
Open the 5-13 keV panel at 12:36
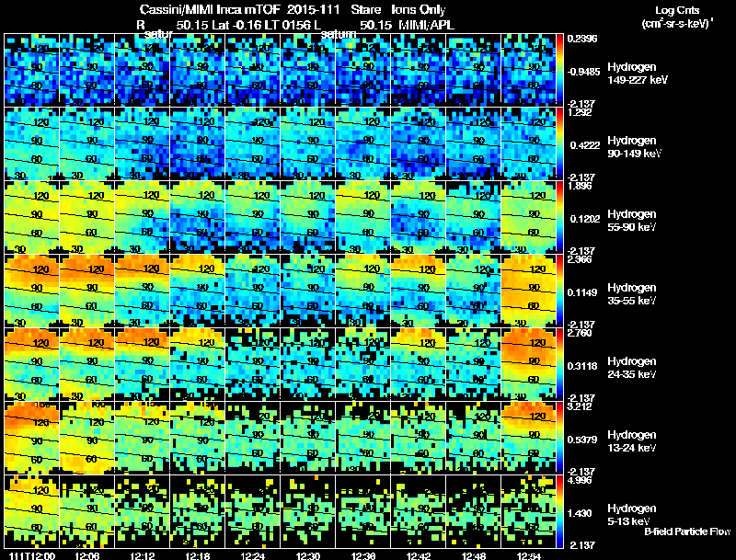click(x=362, y=511)
